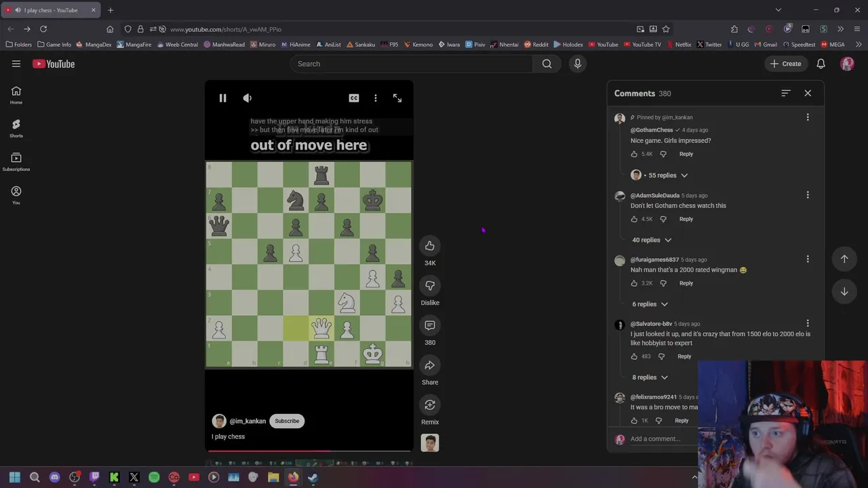Open the @im_kankan channel link
The image size is (868, 488).
pyautogui.click(x=248, y=421)
